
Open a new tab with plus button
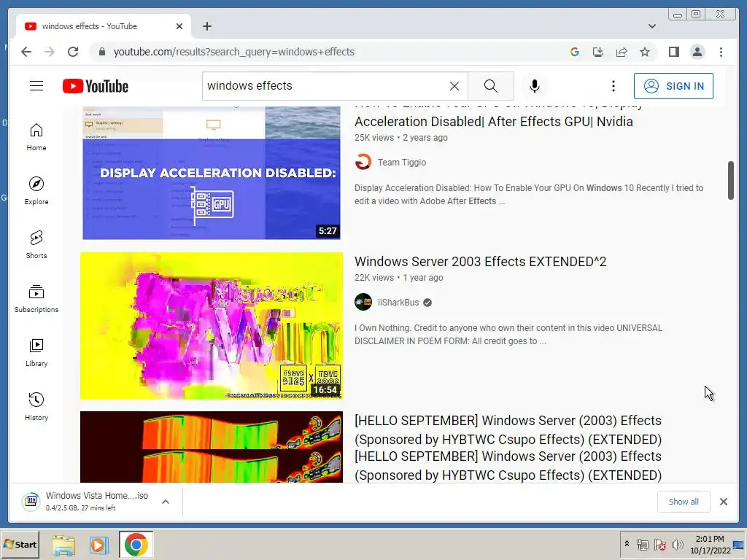(206, 26)
